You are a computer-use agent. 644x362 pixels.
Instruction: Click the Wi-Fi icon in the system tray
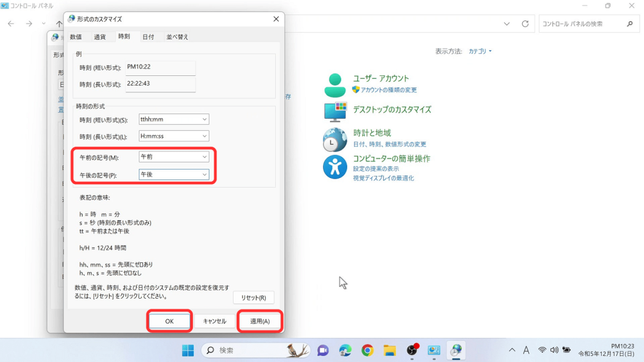[542, 349]
